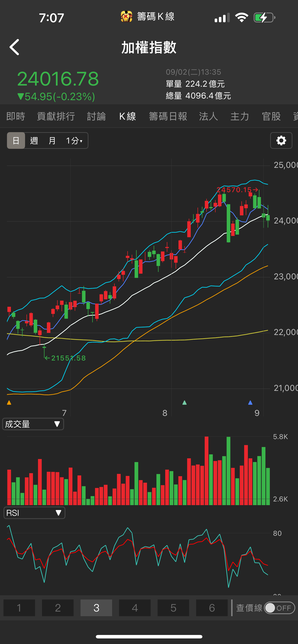Switch to the 即時 tab

[16, 116]
